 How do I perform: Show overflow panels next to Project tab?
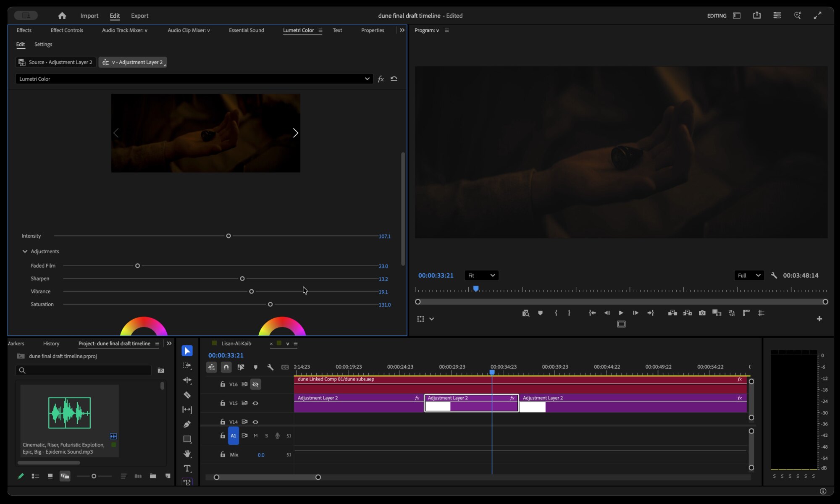tap(169, 344)
